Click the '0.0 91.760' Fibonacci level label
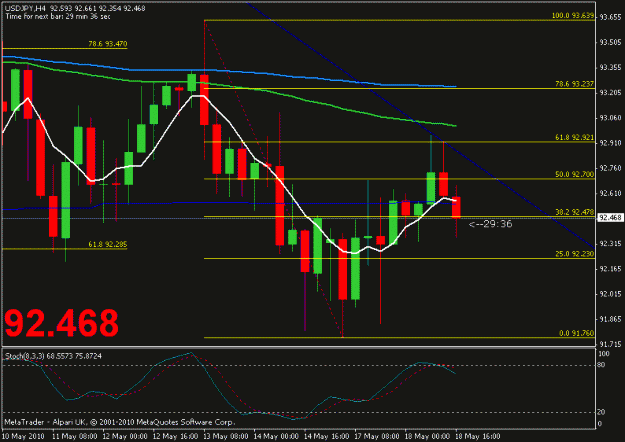This screenshot has width=625, height=442. pos(576,333)
